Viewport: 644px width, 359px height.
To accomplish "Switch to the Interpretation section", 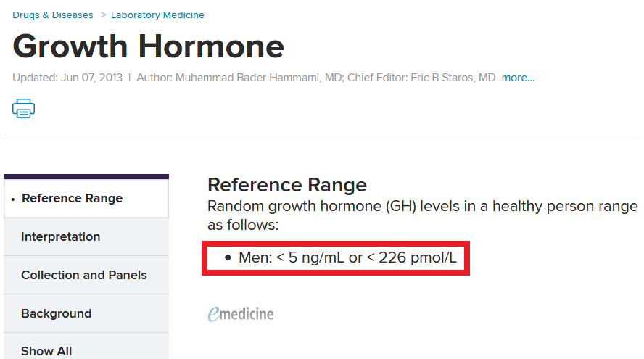I will [61, 236].
